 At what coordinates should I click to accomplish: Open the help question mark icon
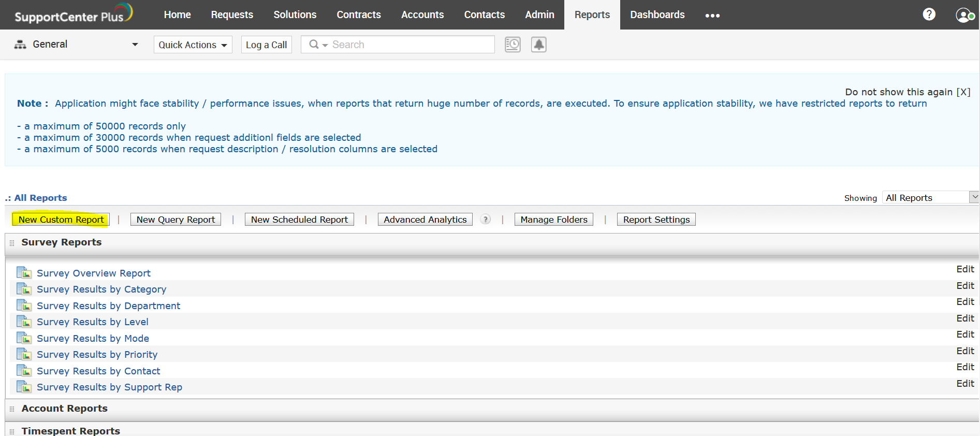(x=929, y=14)
